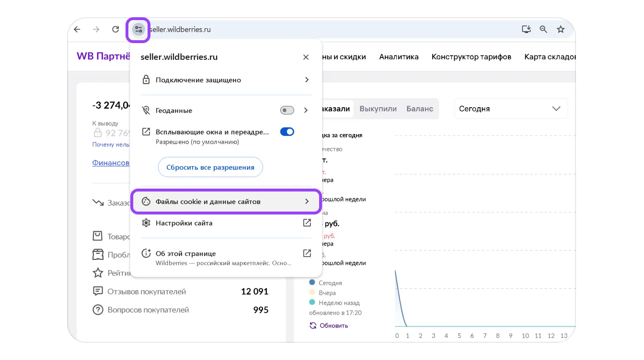The image size is (644, 360).
Task: Open the zoom magnifier icon in address bar
Action: 543,29
